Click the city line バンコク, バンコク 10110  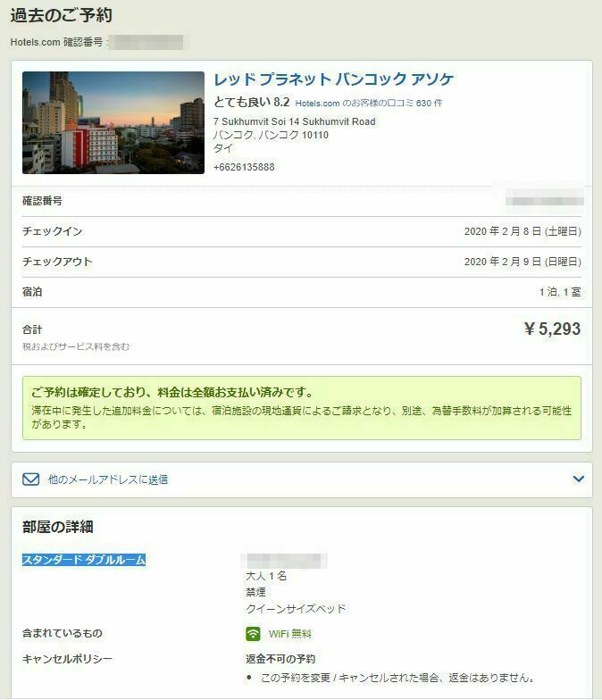[271, 135]
